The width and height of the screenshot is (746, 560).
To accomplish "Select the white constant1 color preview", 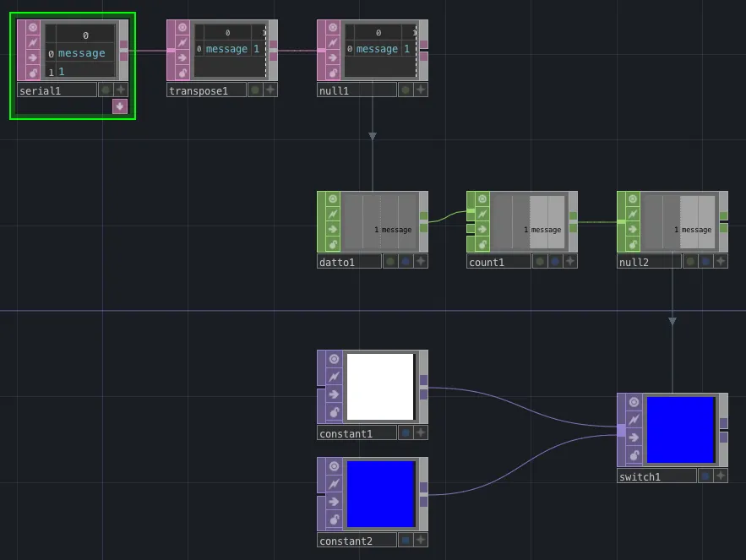I will pyautogui.click(x=380, y=387).
